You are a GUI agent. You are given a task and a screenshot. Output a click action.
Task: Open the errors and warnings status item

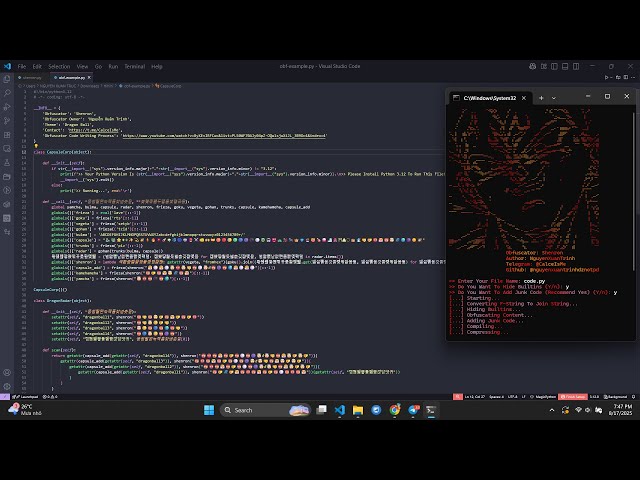point(50,396)
